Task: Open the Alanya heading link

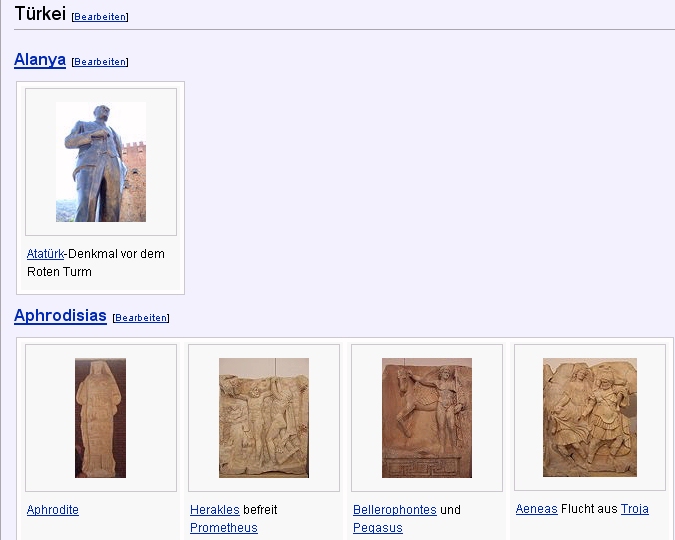Action: pyautogui.click(x=40, y=60)
